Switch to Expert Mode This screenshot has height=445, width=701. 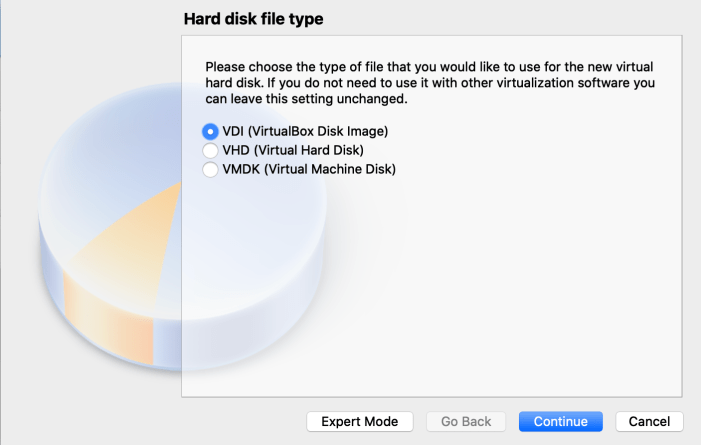pyautogui.click(x=359, y=422)
